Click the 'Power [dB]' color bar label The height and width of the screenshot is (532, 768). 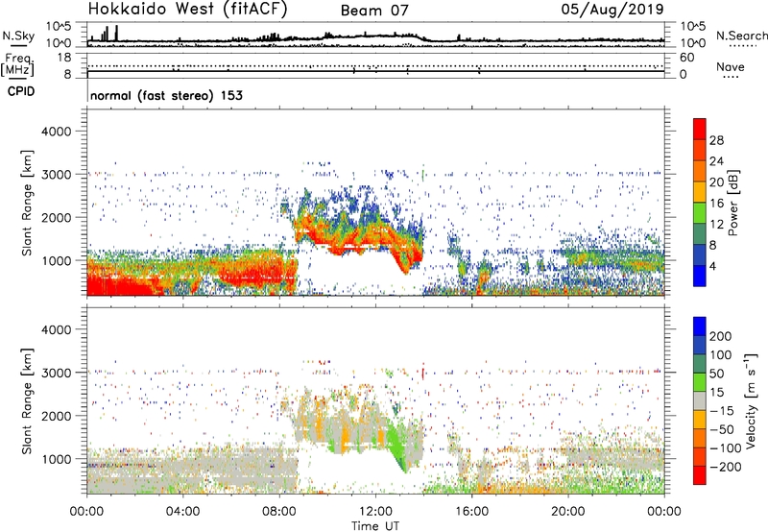(732, 203)
